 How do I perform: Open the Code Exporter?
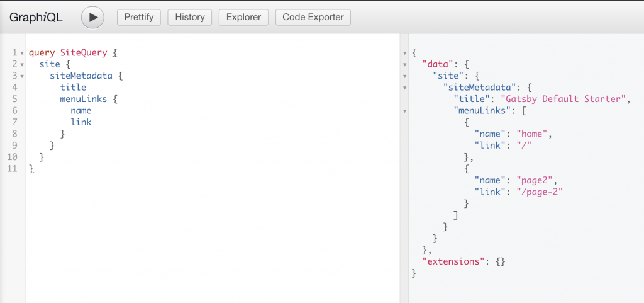pyautogui.click(x=313, y=17)
